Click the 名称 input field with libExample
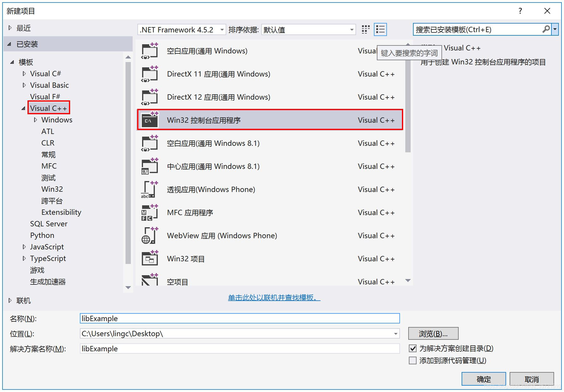Image resolution: width=564 pixels, height=392 pixels. click(x=240, y=318)
